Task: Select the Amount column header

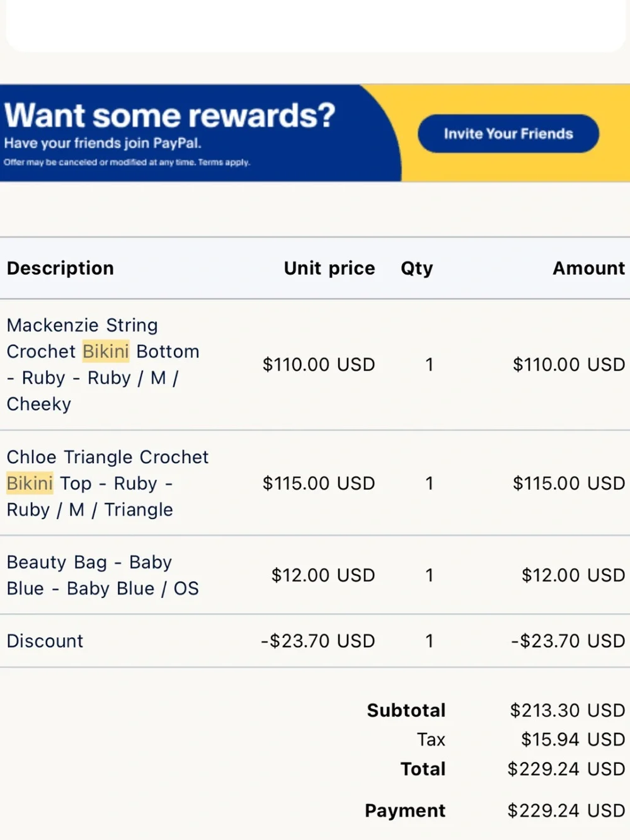Action: pos(588,268)
